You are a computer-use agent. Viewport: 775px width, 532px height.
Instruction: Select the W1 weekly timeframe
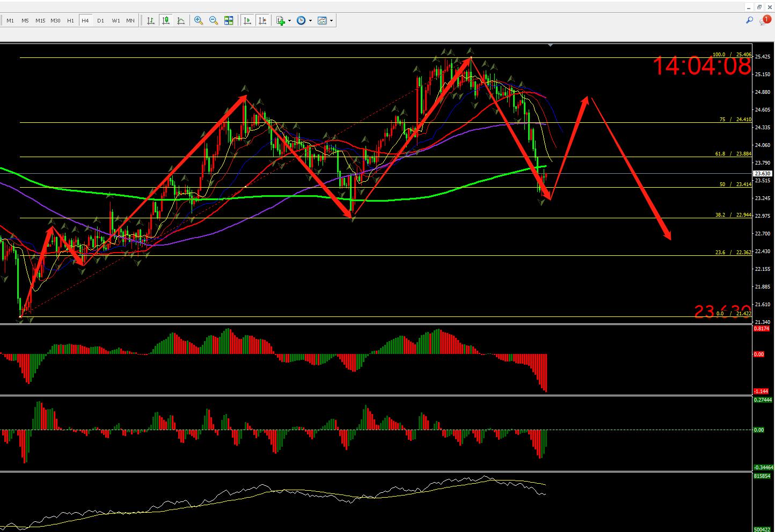click(x=116, y=20)
